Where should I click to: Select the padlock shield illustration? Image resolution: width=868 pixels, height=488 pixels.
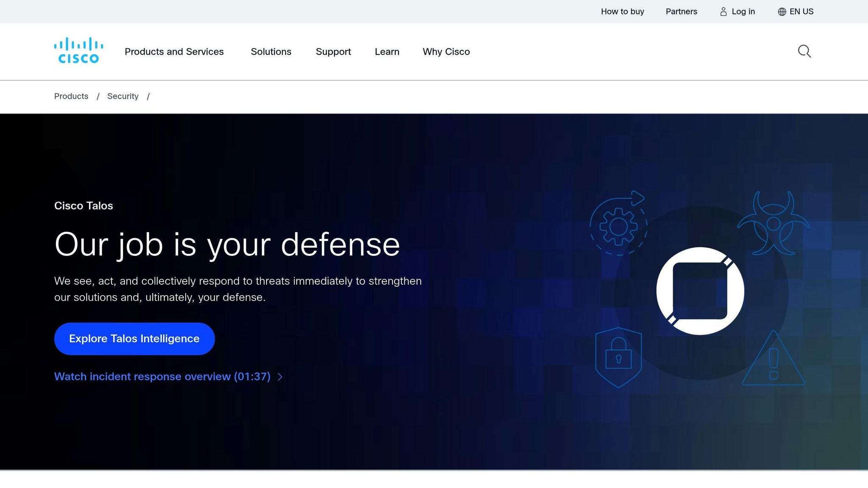(618, 356)
